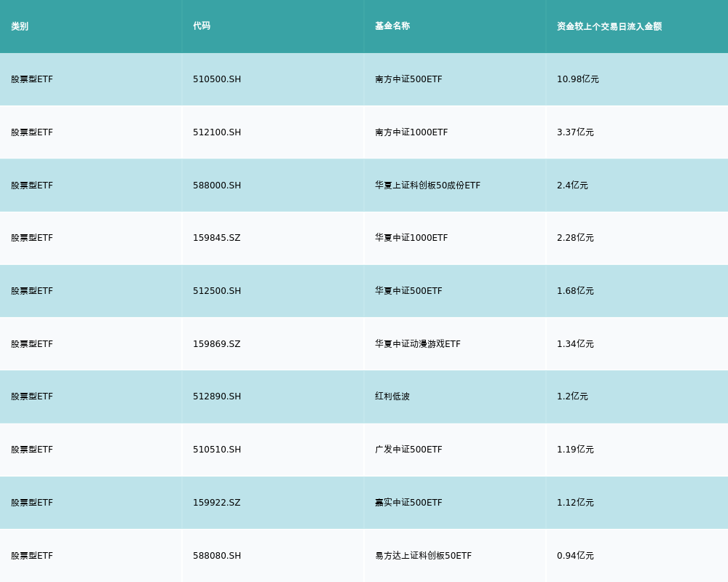Click 股票型ETF in the 588080.SH row
This screenshot has width=728, height=582.
tap(32, 556)
